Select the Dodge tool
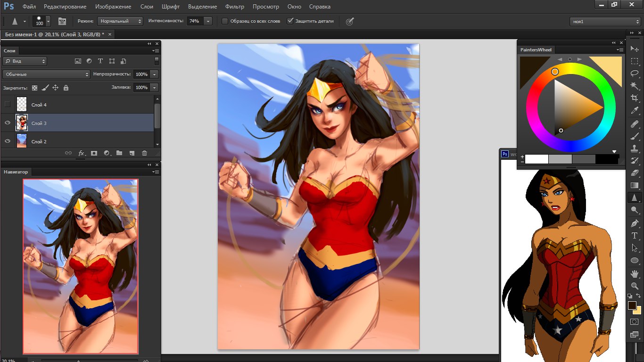 [x=635, y=210]
